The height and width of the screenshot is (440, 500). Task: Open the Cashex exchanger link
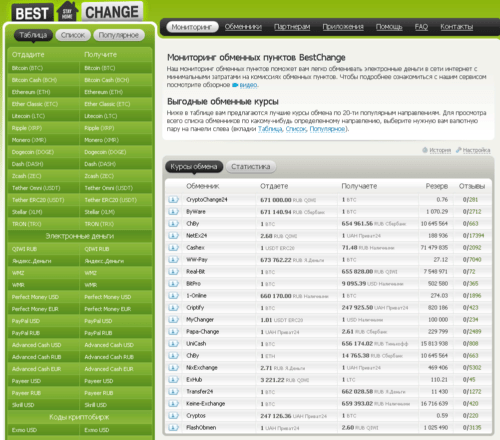tap(195, 248)
